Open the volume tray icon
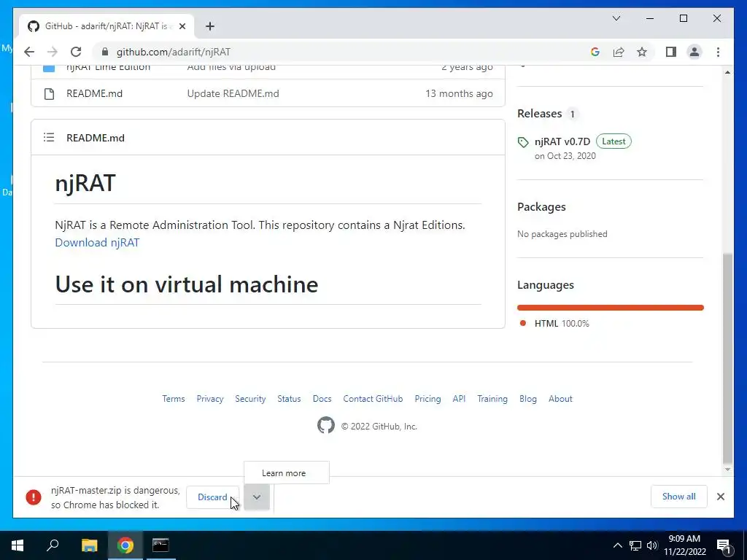 point(652,545)
